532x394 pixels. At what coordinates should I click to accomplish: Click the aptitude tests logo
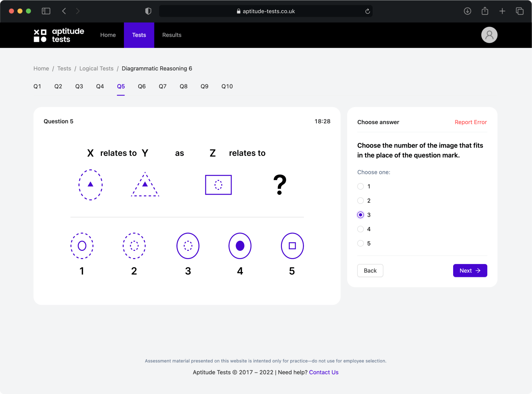click(58, 35)
